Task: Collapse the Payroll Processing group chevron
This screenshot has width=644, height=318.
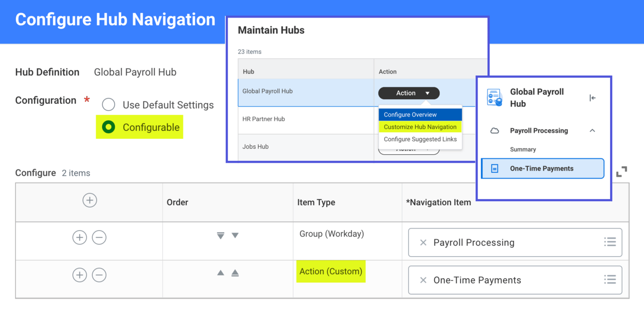Action: (x=592, y=131)
